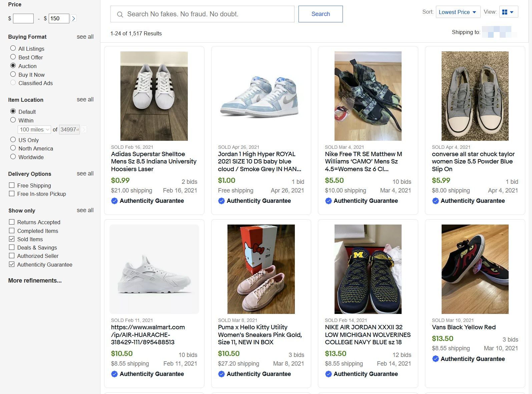Click Authenticity Guarantee badge icon on Vans listing
Screen dimensions: 532x394
[x=436, y=359]
